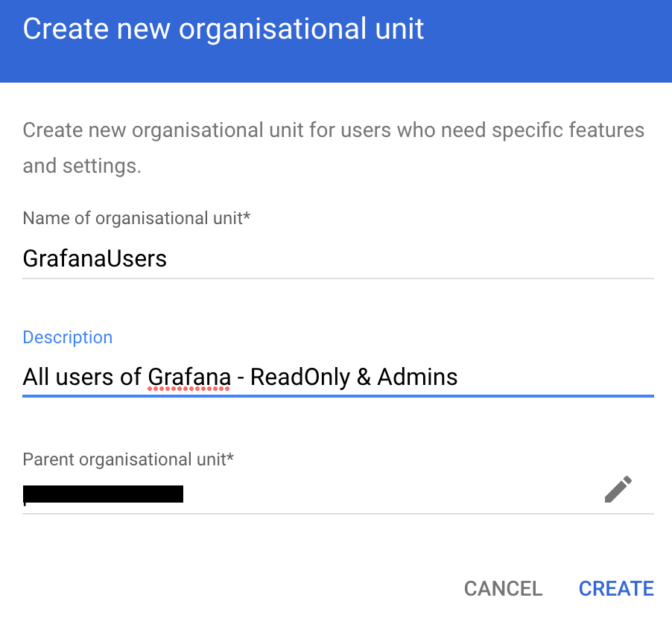The image size is (672, 618).
Task: Select the edit icon beside parent organisational unit
Action: pos(618,489)
